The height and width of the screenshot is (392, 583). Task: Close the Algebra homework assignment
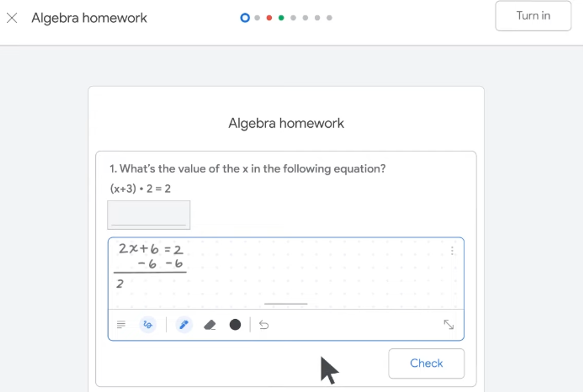click(x=12, y=18)
